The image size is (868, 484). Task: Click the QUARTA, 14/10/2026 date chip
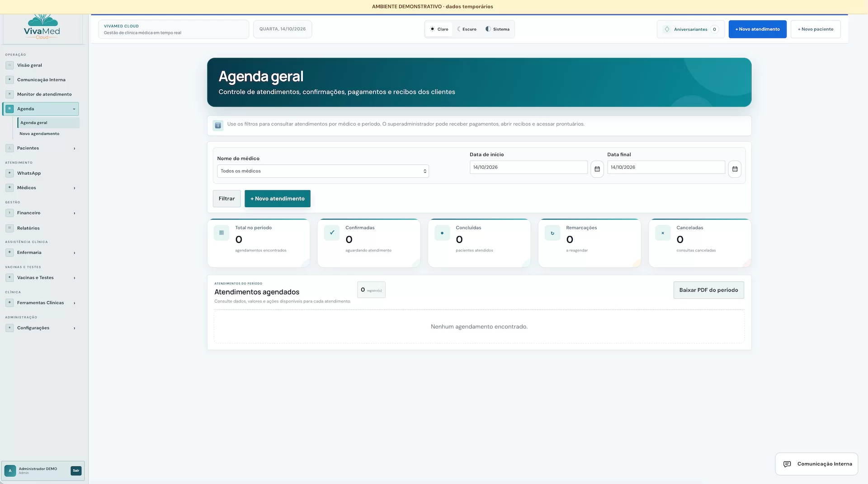[x=283, y=29]
